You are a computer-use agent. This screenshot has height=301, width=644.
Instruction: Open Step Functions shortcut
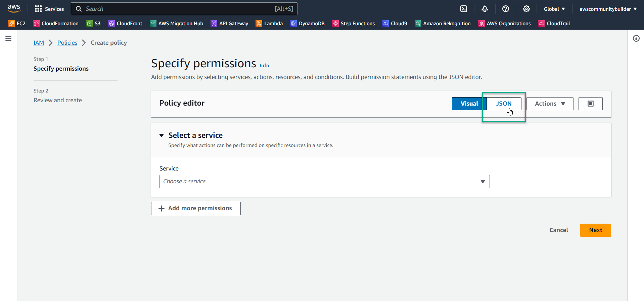tap(354, 24)
